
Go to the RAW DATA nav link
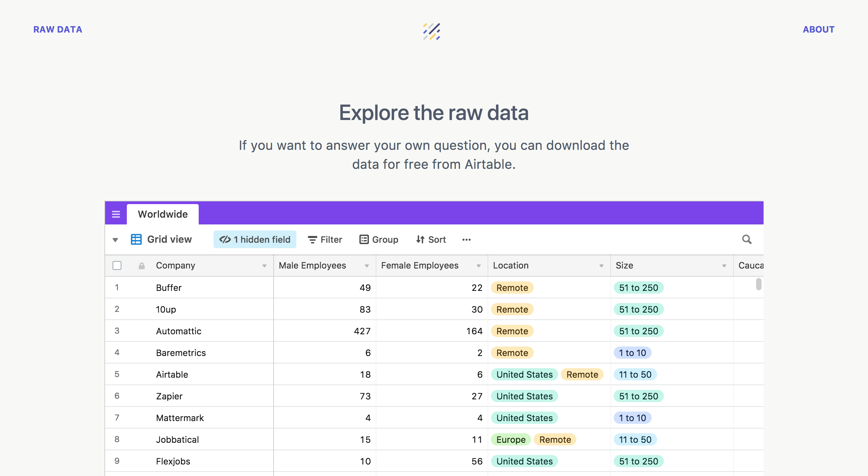pyautogui.click(x=58, y=29)
